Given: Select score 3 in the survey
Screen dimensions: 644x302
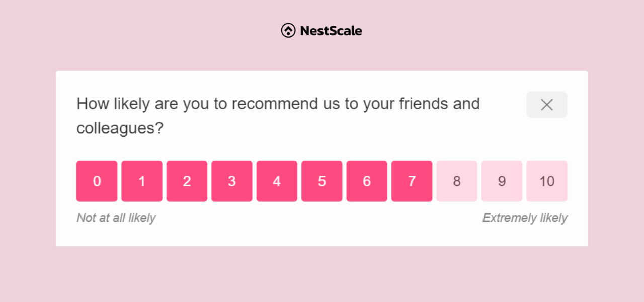Looking at the screenshot, I should (232, 181).
